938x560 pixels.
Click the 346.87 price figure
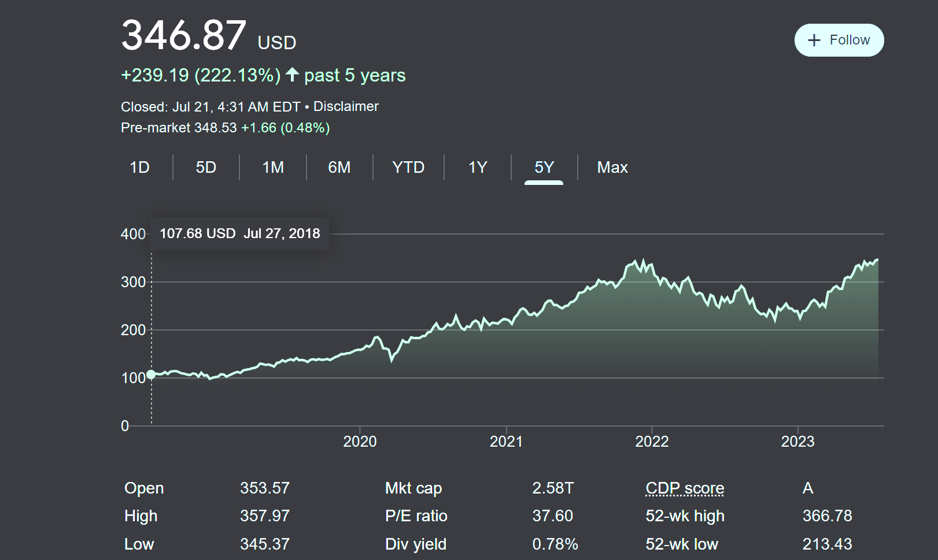coord(184,35)
